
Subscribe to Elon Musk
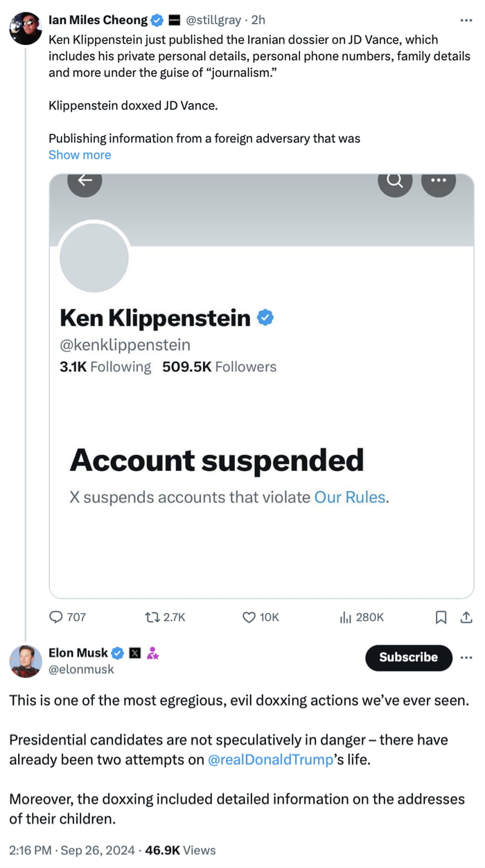click(408, 658)
